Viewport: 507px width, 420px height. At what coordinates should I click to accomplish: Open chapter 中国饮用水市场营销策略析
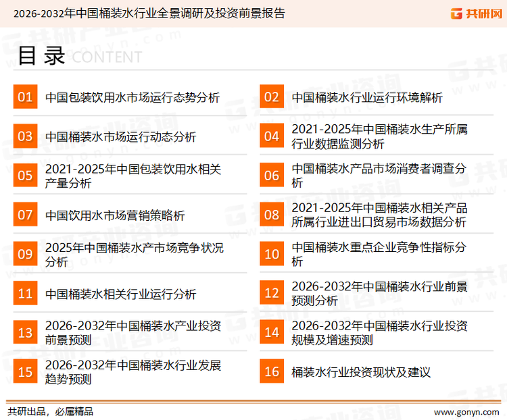(x=115, y=215)
